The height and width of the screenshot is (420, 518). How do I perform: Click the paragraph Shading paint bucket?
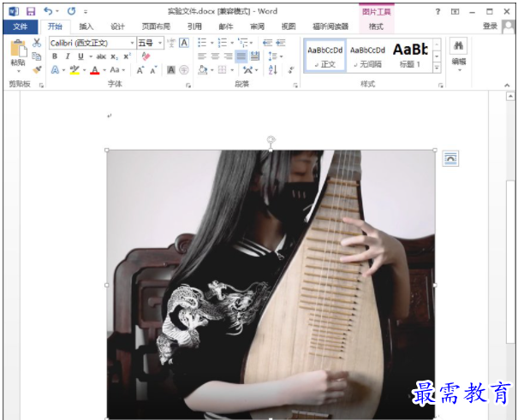pyautogui.click(x=203, y=69)
